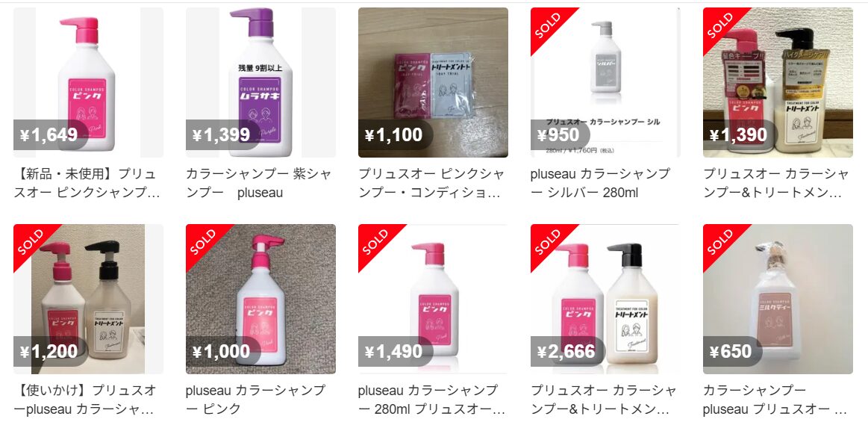Image resolution: width=868 pixels, height=425 pixels.
Task: Click the pluseau カラーシャンプー シルバー 280ml title
Action: [600, 184]
